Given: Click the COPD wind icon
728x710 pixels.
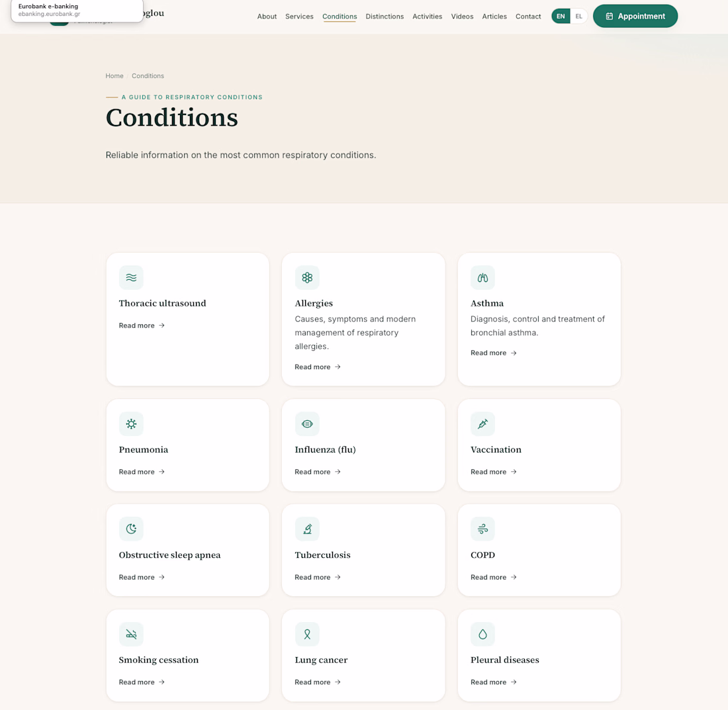Looking at the screenshot, I should [482, 529].
